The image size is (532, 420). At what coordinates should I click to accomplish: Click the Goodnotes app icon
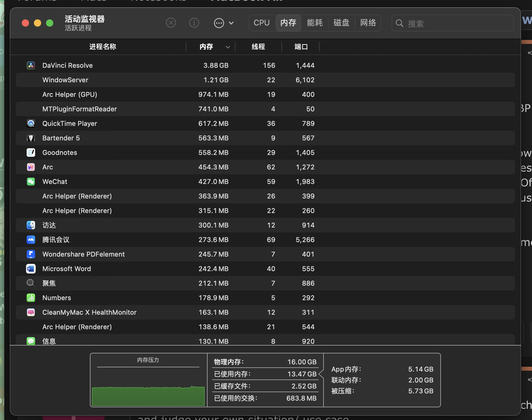point(31,153)
